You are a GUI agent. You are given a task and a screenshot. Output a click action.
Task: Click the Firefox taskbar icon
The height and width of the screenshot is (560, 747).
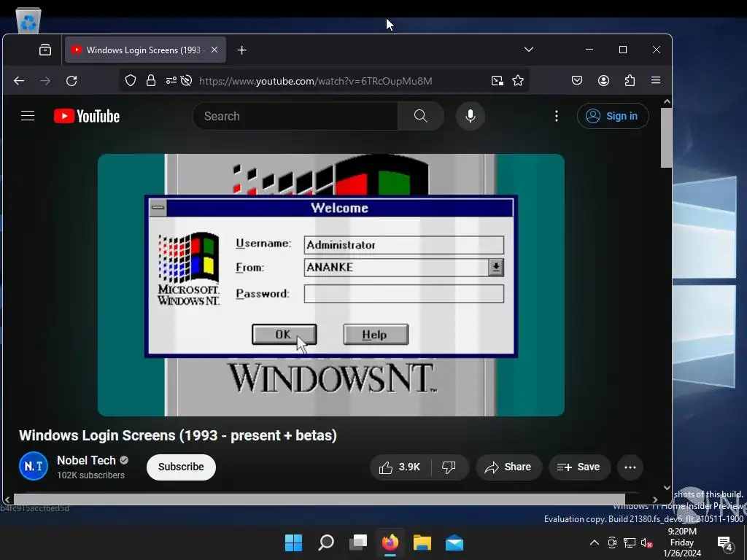(x=390, y=542)
